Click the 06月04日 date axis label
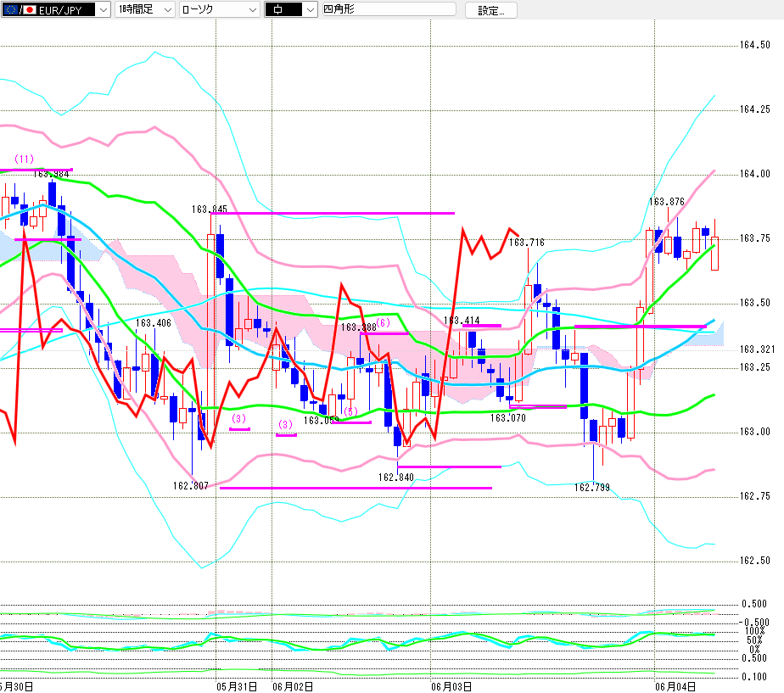Image resolution: width=784 pixels, height=693 pixels. tap(675, 686)
